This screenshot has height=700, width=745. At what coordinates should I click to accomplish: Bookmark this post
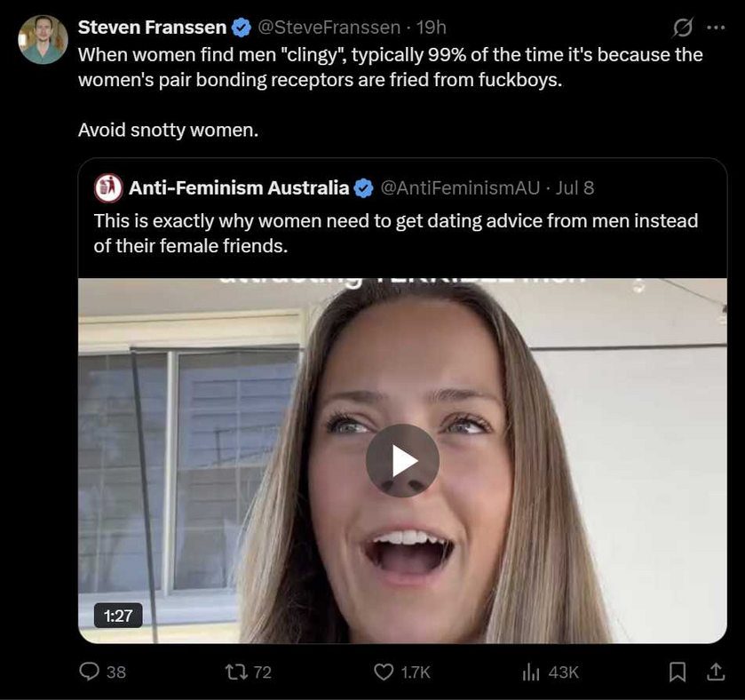(677, 672)
